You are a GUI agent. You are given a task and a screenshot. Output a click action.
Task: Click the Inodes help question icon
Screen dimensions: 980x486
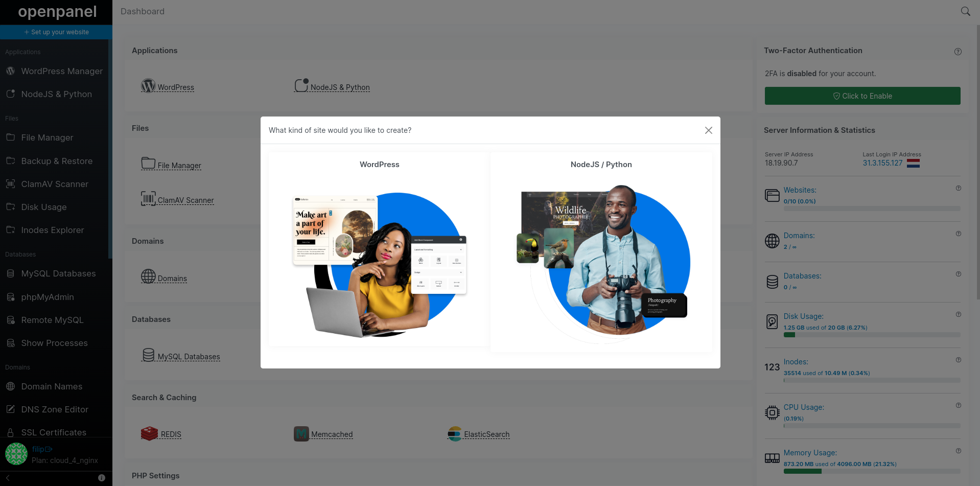point(959,360)
